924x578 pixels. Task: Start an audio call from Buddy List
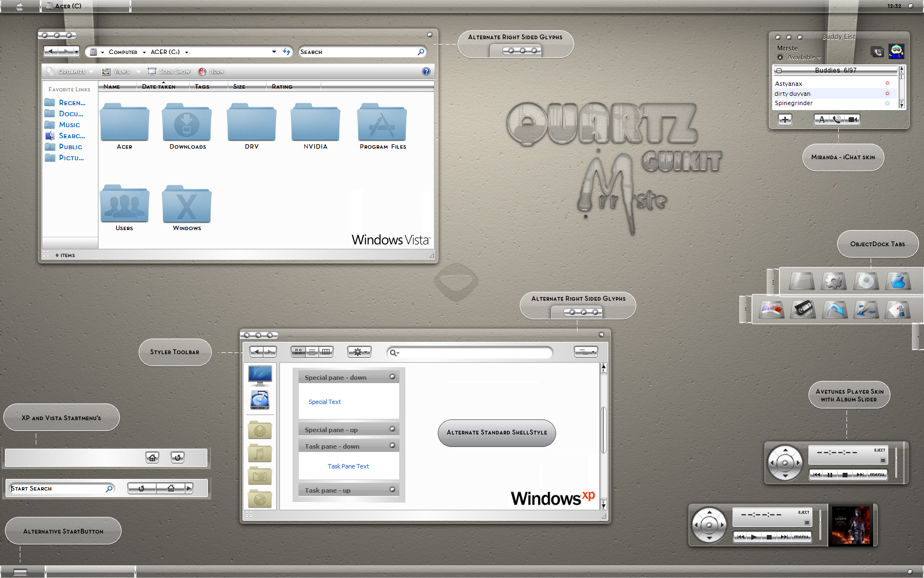tap(837, 119)
